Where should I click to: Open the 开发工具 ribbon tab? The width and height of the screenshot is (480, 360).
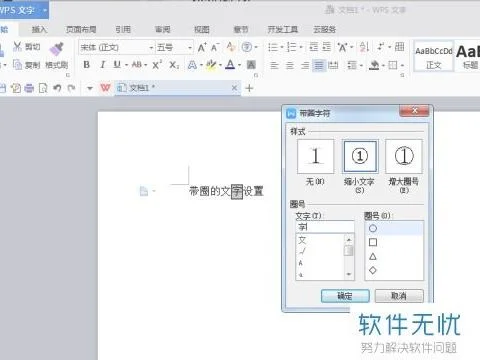283,30
